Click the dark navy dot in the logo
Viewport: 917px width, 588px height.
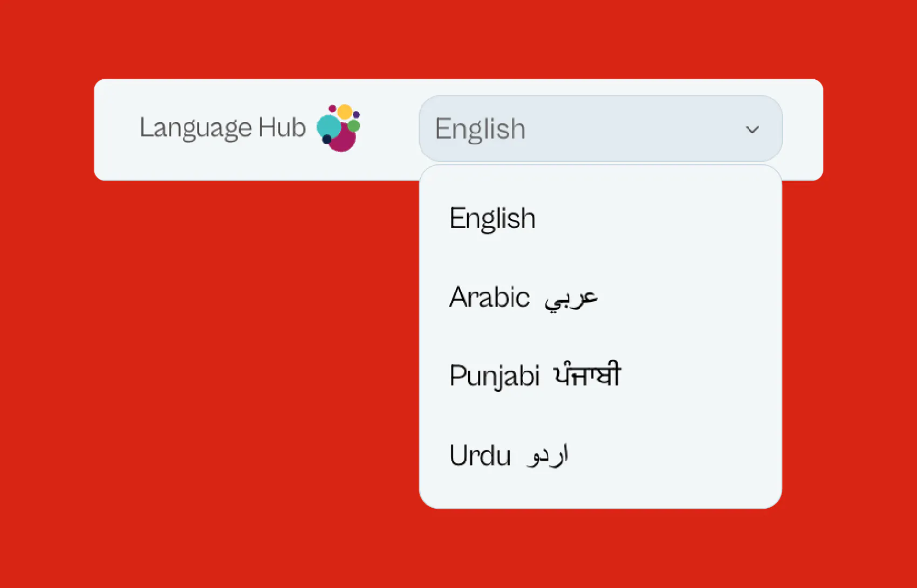pyautogui.click(x=327, y=139)
